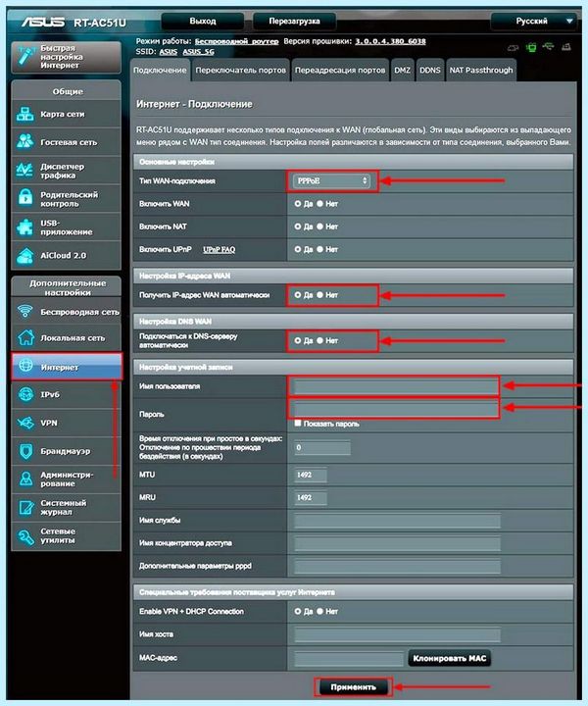Viewport: 588px width, 706px height.
Task: Select Да for automatic WAN IP address
Action: [x=297, y=295]
